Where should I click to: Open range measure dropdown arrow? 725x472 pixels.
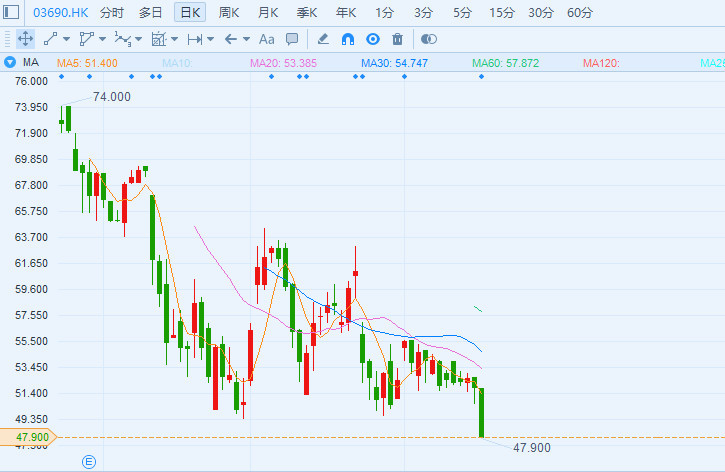(210, 39)
